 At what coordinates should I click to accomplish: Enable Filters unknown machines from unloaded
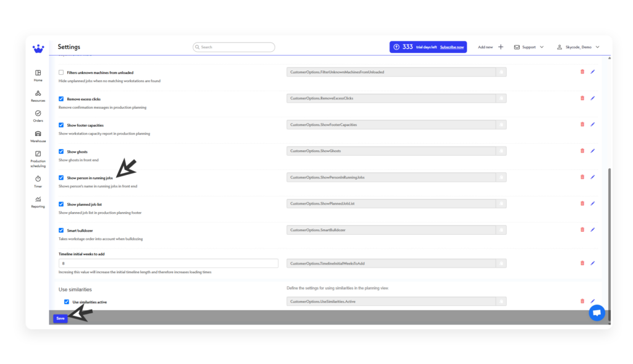[61, 72]
